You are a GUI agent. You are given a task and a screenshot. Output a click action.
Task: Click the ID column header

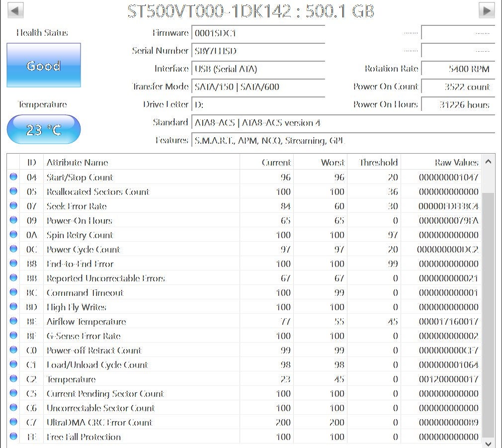(31, 163)
